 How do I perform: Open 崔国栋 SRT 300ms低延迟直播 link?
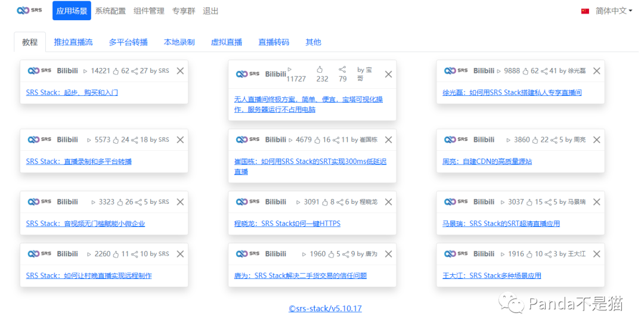pos(310,167)
